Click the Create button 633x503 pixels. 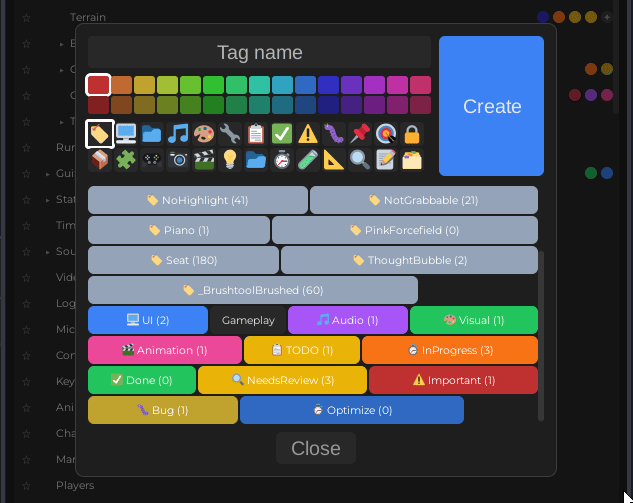(x=491, y=106)
